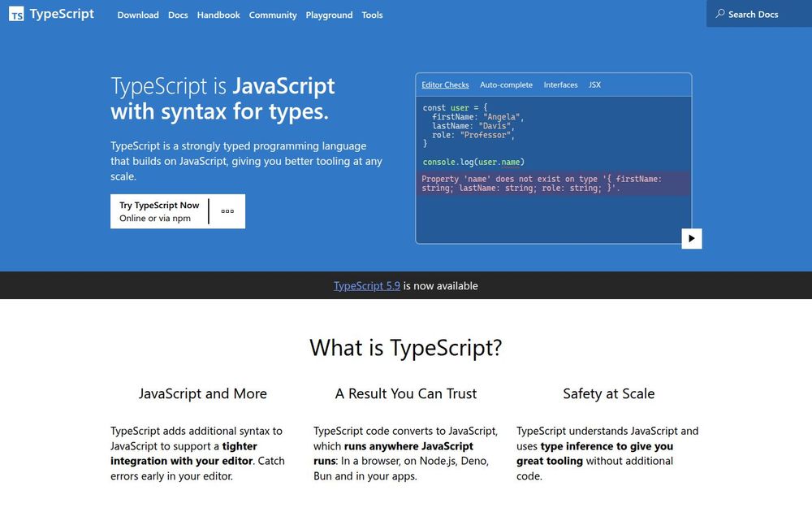Click the search magnifier icon
Viewport: 812px width, 508px height.
coord(719,14)
